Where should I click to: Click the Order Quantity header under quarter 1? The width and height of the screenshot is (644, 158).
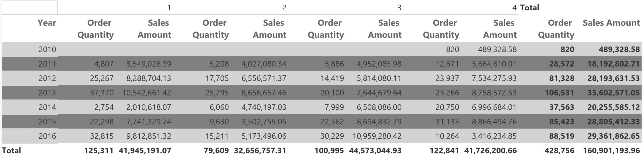pyautogui.click(x=96, y=29)
